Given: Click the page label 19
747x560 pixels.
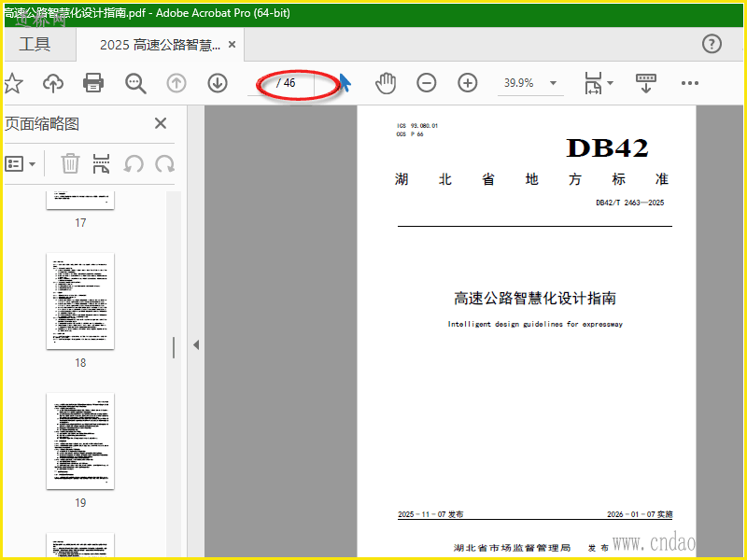Looking at the screenshot, I should [x=80, y=503].
